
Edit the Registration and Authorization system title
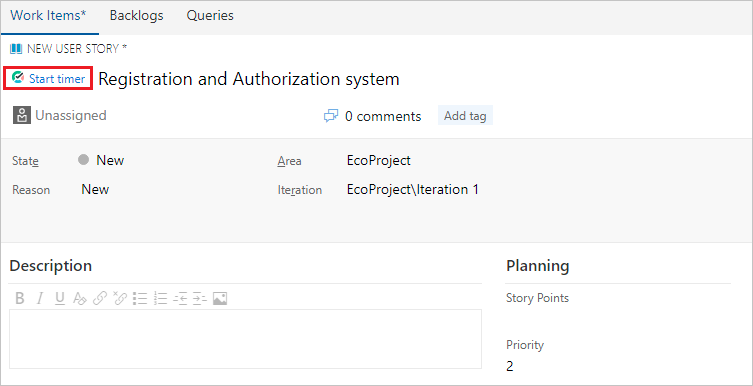click(249, 79)
